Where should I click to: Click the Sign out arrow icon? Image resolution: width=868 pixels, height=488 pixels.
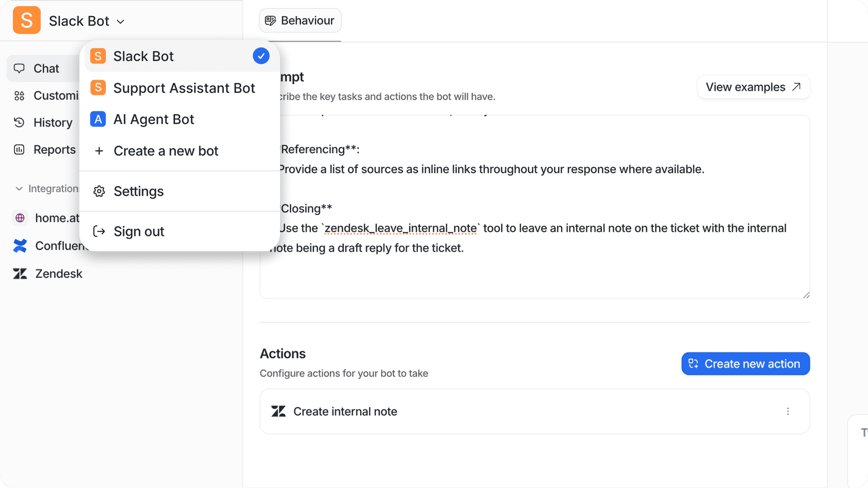click(99, 231)
